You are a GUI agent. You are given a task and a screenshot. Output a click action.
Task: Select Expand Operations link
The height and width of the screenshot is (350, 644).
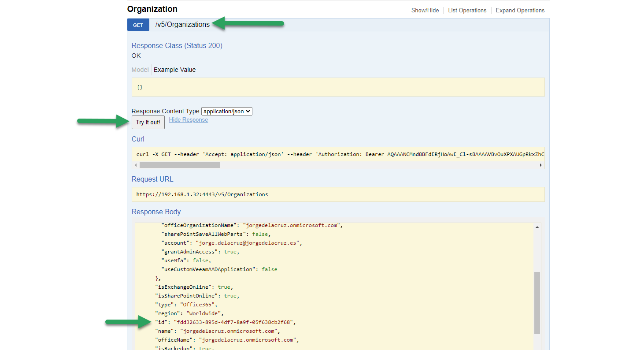click(520, 10)
